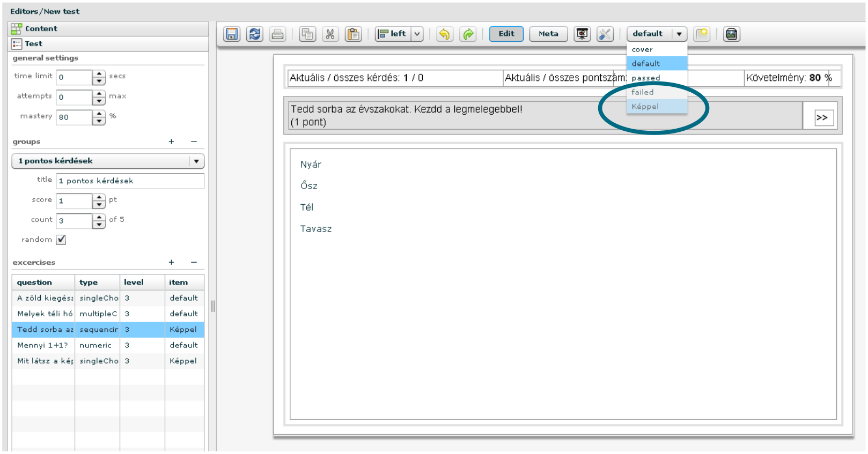Click the Cut scissors icon
868x454 pixels.
click(330, 34)
